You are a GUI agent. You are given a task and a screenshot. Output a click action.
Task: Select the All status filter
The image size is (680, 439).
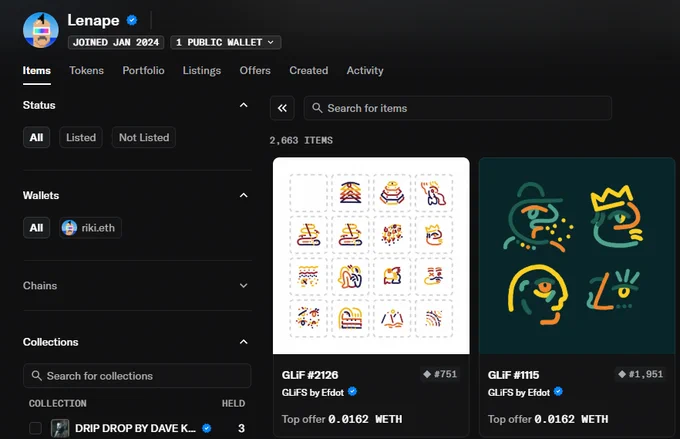point(36,138)
